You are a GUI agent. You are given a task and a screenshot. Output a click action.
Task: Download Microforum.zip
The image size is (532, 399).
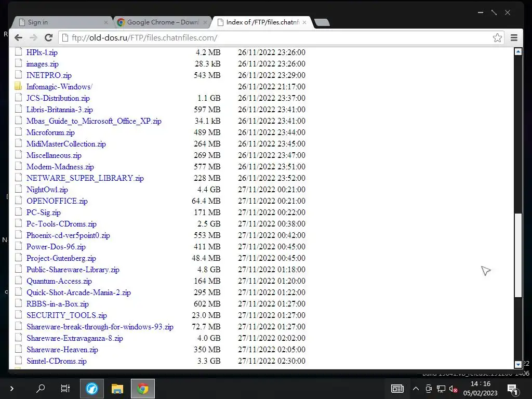click(x=50, y=132)
